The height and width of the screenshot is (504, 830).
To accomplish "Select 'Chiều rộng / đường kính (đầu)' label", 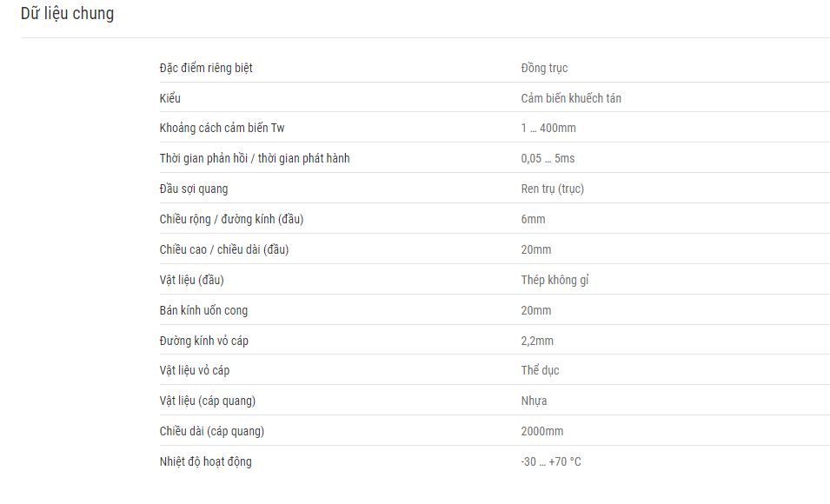I will [x=231, y=219].
